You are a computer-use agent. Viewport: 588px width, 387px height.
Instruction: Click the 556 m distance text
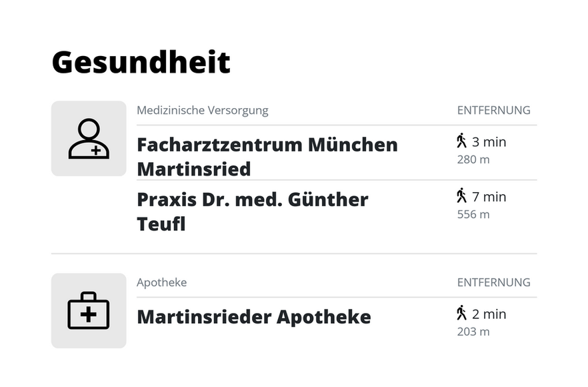(x=473, y=214)
